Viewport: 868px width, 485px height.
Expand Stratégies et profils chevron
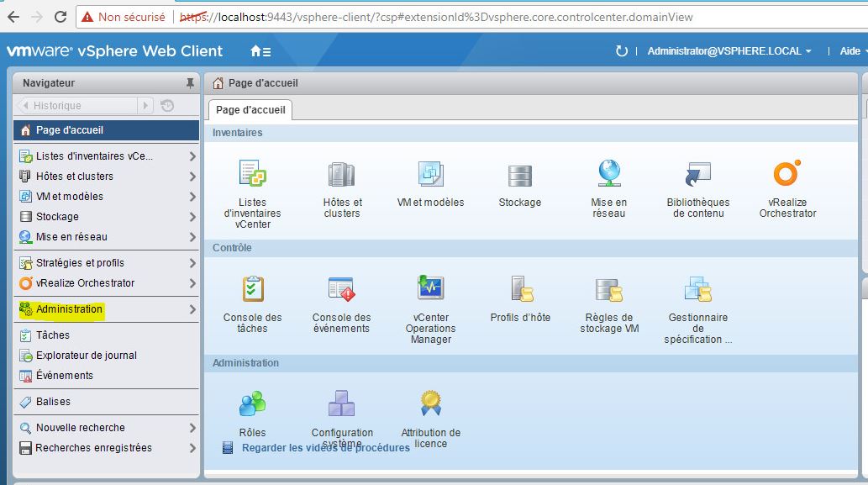click(192, 263)
